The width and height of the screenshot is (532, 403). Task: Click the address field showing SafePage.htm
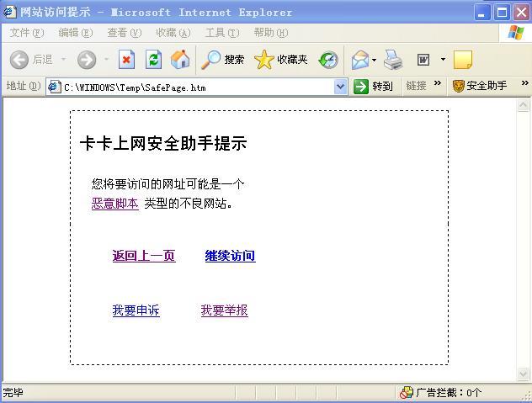197,87
